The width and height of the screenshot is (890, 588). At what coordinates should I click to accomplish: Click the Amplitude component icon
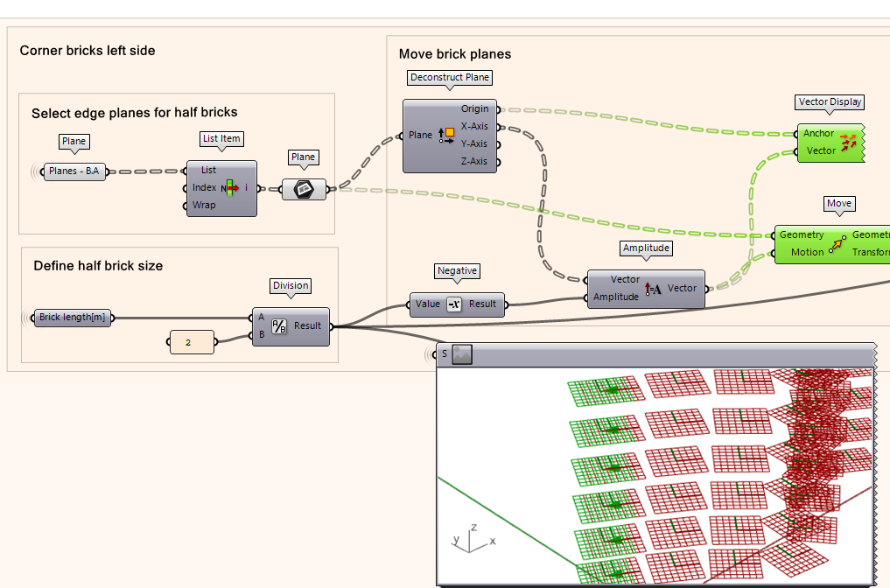click(653, 288)
